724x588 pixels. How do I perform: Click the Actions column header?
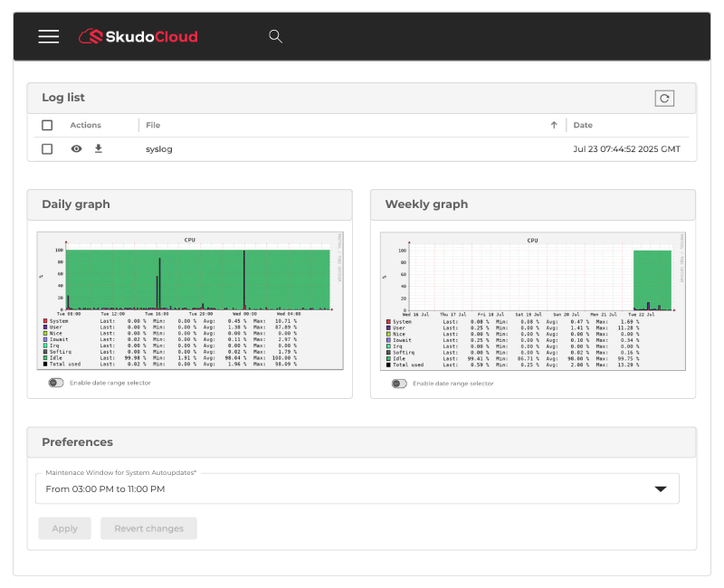[x=85, y=125]
